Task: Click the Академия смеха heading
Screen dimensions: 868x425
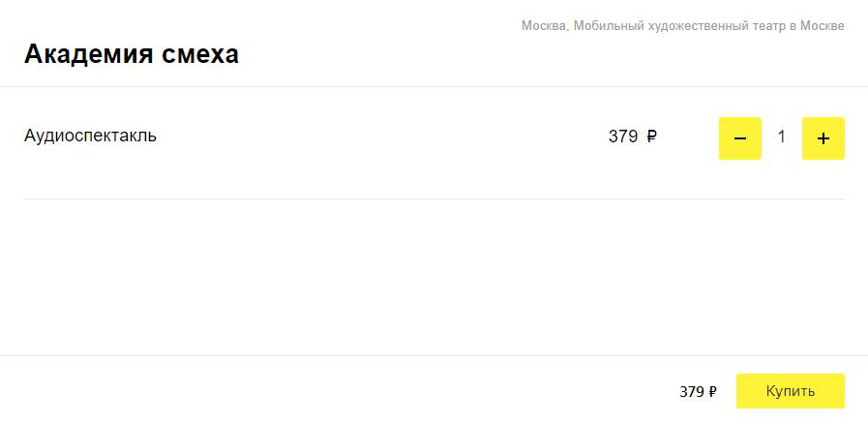Action: (x=132, y=54)
